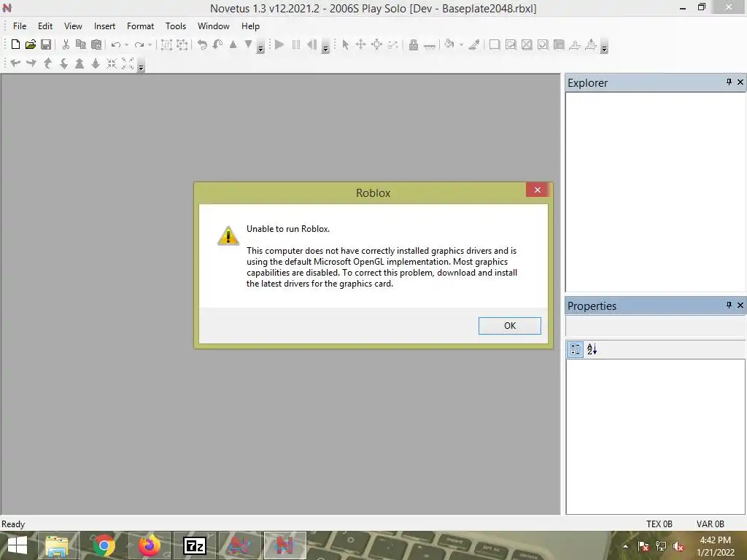Click the Cut scissors icon
Image resolution: width=747 pixels, height=560 pixels.
66,44
